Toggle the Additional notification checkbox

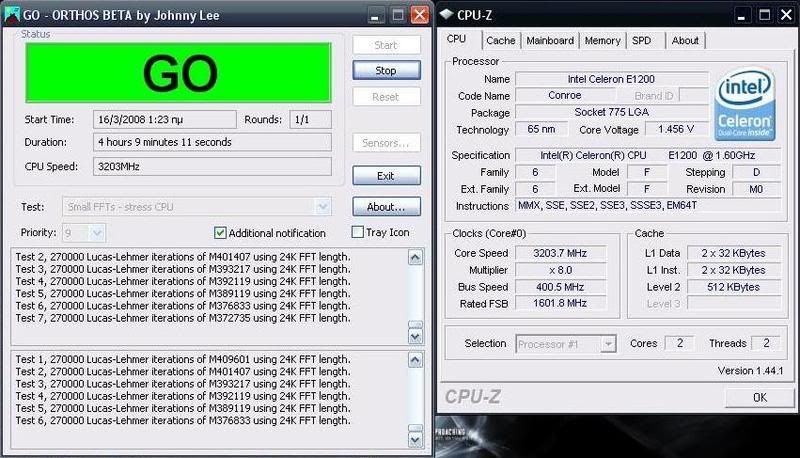tap(220, 233)
